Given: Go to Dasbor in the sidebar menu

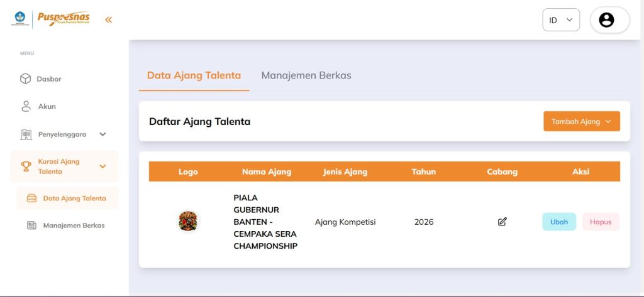Looking at the screenshot, I should pos(49,79).
